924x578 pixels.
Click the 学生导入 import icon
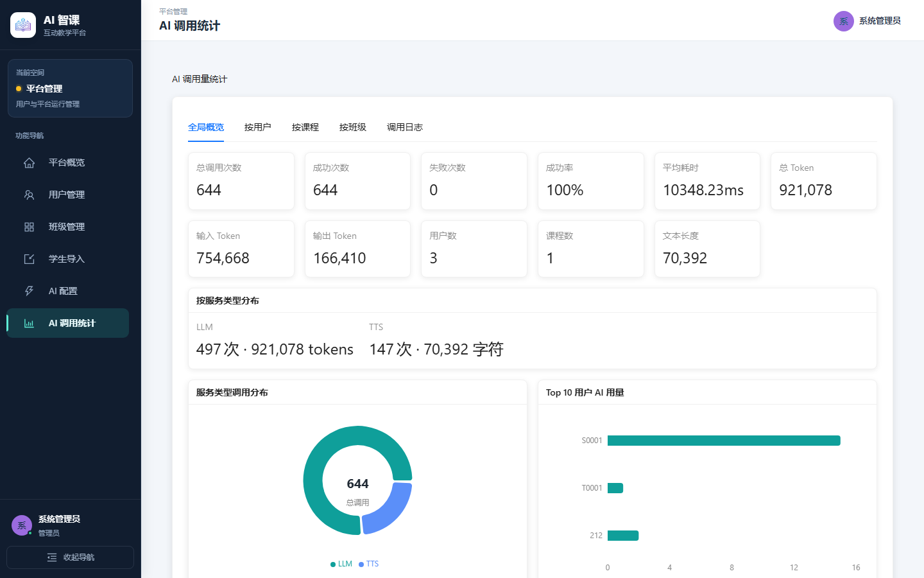[29, 259]
